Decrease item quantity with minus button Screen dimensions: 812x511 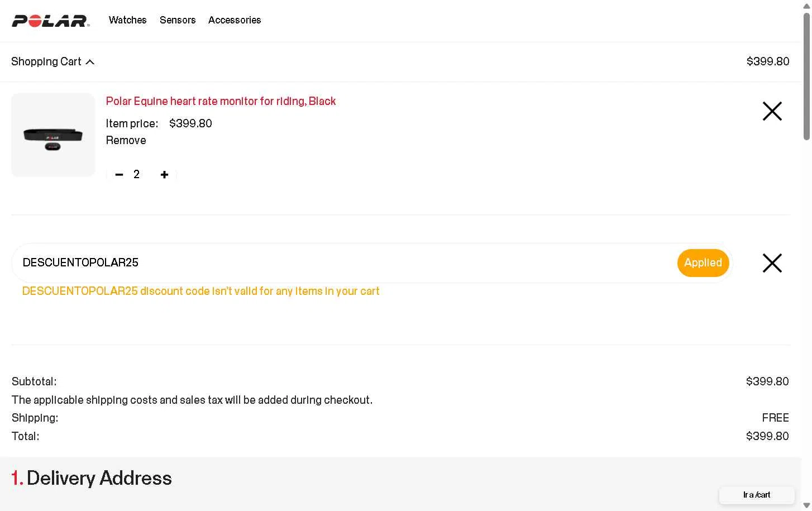tap(119, 175)
